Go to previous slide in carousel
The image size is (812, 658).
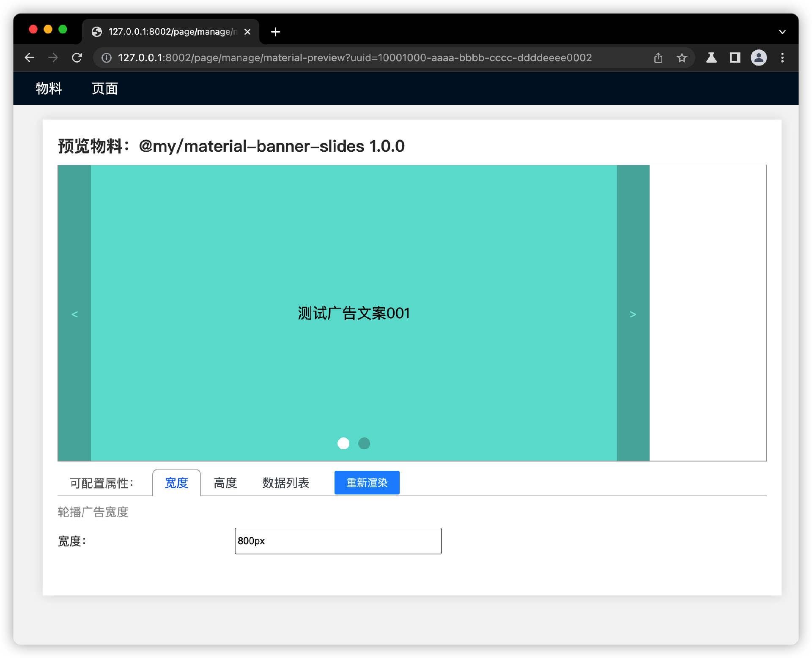(x=74, y=314)
